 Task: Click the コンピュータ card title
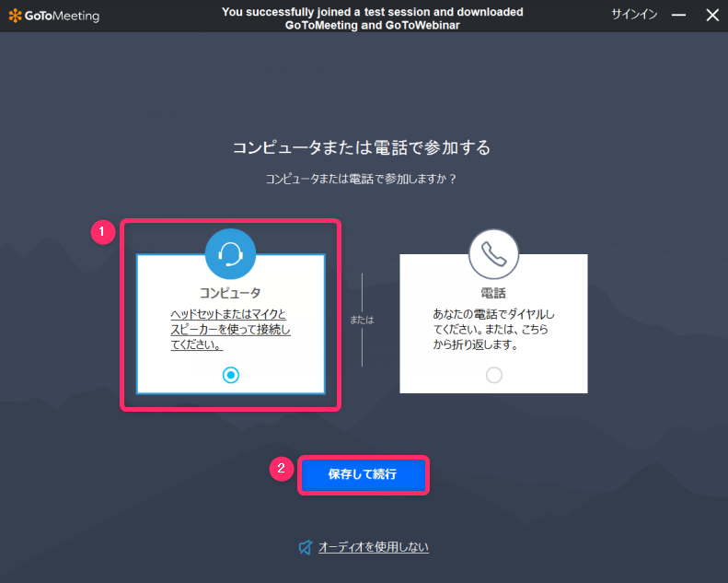tap(230, 293)
